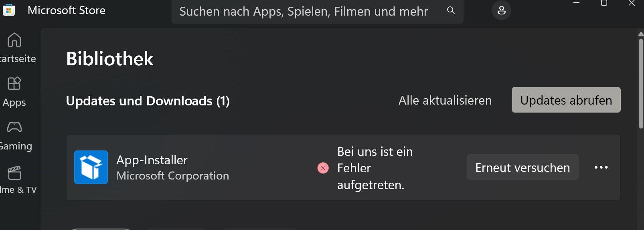Click the vertical scrollbar thumb
Viewport: 644px width, 230px height.
coord(641,84)
